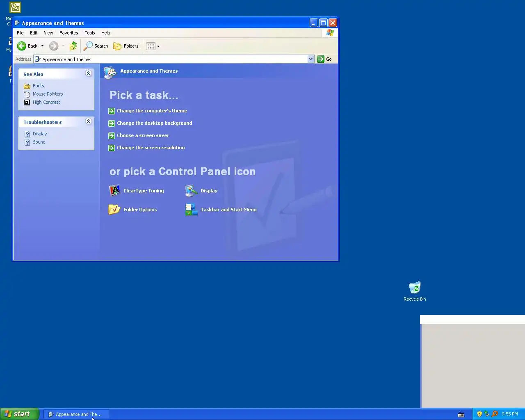The image size is (525, 420).
Task: Click the Up folder icon in toolbar
Action: (x=73, y=46)
